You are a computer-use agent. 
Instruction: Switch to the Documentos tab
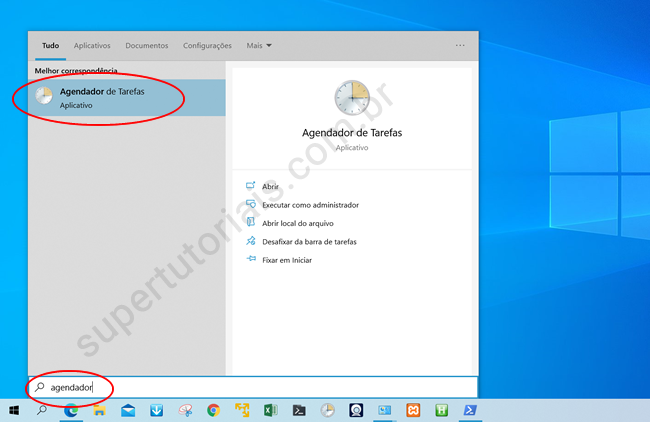tap(147, 45)
